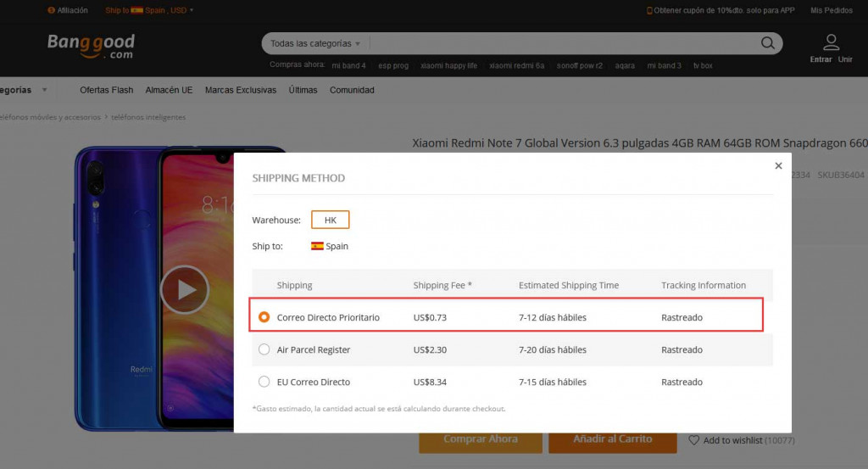Click the search magnifier icon
Image resolution: width=868 pixels, height=469 pixels.
767,43
